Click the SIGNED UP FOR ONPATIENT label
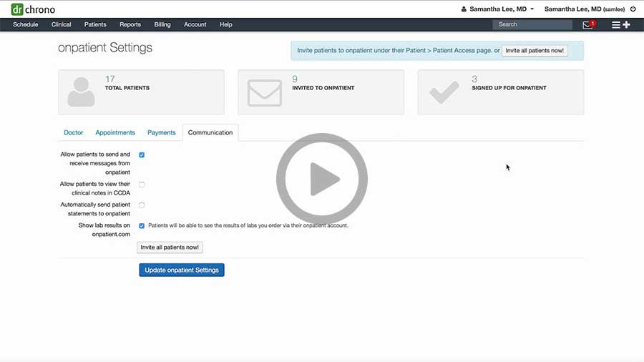The image size is (644, 362). (509, 88)
